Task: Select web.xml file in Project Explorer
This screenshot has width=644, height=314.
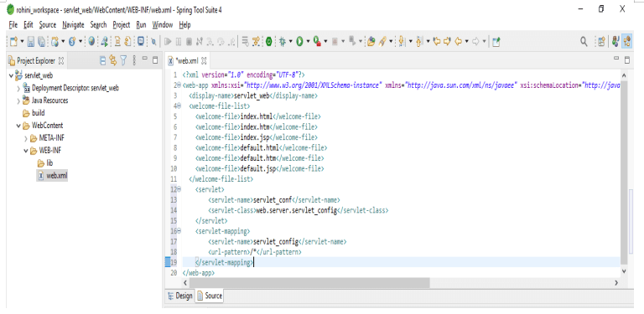Action: tap(52, 176)
